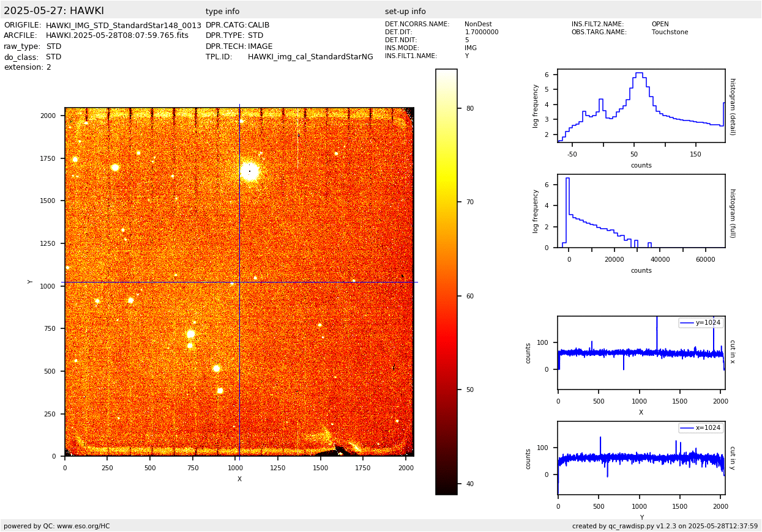Open the histogram (full) plot
This screenshot has width=762, height=532.
pos(641,211)
